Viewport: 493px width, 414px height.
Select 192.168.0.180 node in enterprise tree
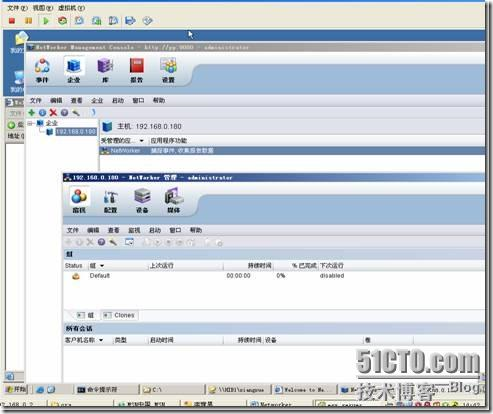pyautogui.click(x=76, y=132)
